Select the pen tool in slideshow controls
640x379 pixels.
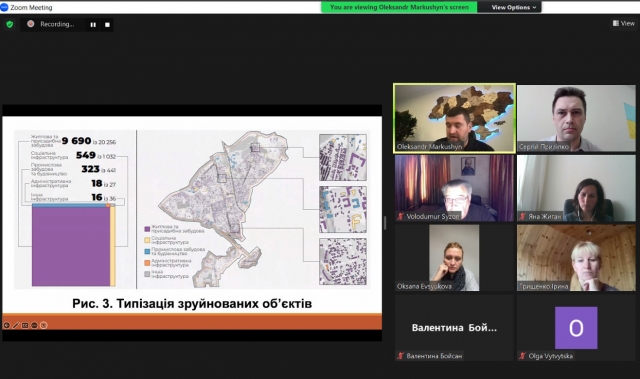16,325
